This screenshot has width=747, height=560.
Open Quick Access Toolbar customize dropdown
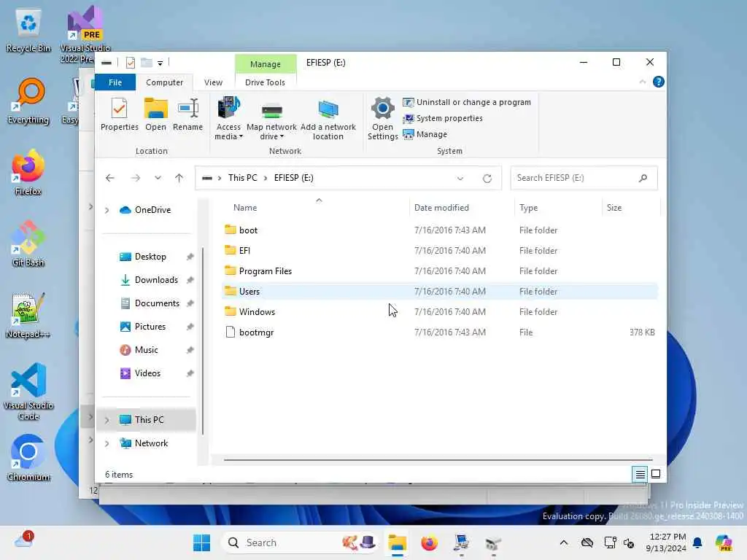tap(160, 63)
